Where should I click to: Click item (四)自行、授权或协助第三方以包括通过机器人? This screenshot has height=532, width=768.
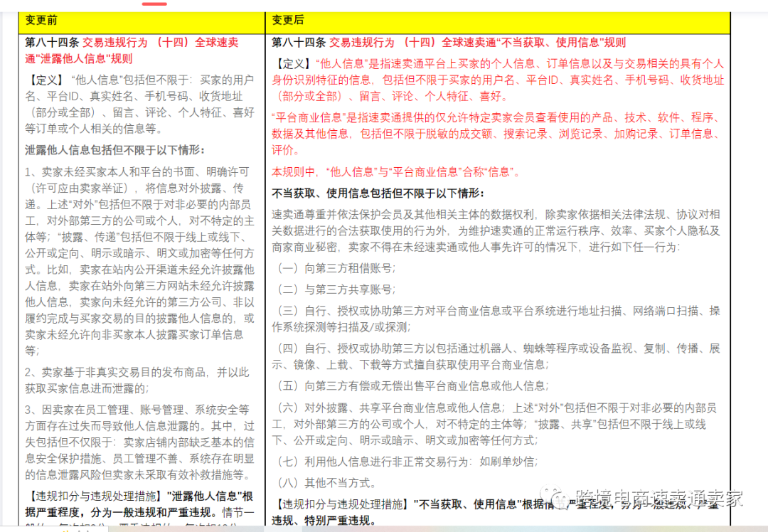pos(496,356)
